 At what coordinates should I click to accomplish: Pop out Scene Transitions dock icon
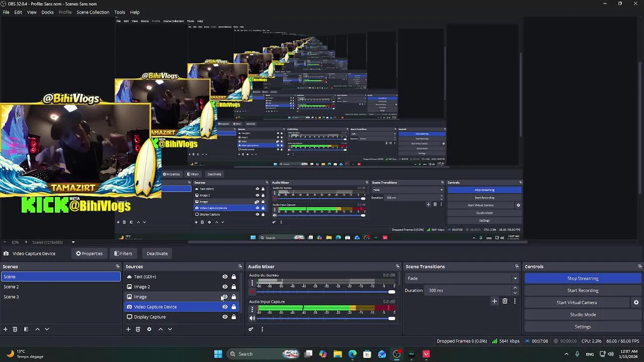click(517, 266)
